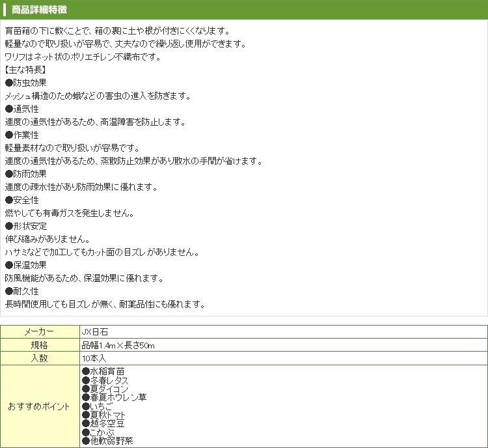This screenshot has width=488, height=448.
Task: Click the ●防雨効果 bullet heading
Action: (x=25, y=175)
